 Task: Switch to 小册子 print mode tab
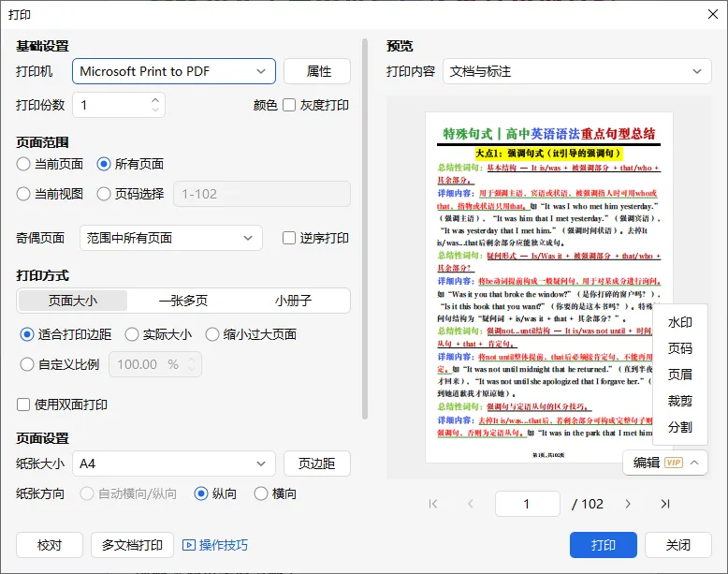(293, 301)
